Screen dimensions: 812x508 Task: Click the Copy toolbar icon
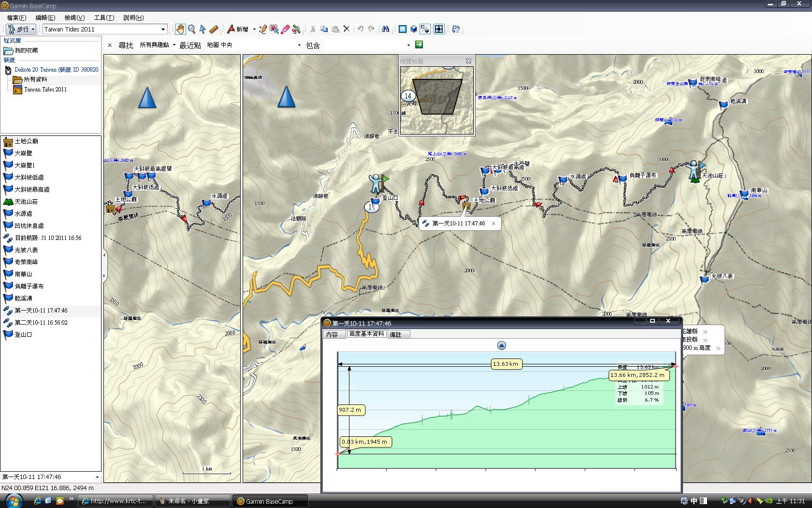(x=324, y=29)
